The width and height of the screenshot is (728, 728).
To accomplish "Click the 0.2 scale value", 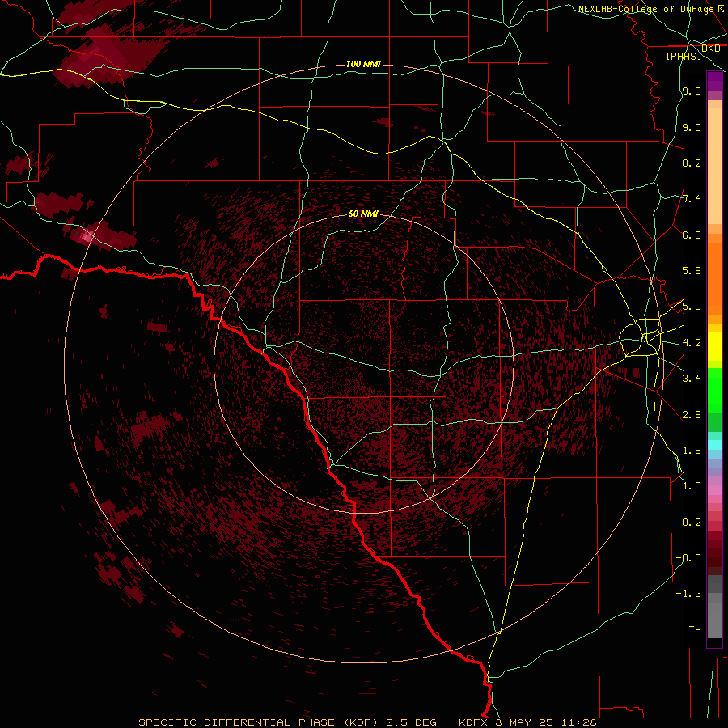I will [x=692, y=523].
